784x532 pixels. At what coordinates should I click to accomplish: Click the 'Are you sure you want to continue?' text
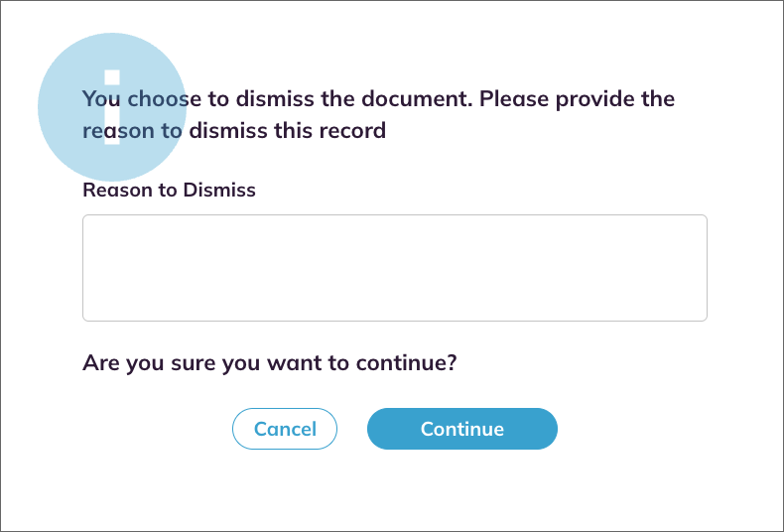269,362
